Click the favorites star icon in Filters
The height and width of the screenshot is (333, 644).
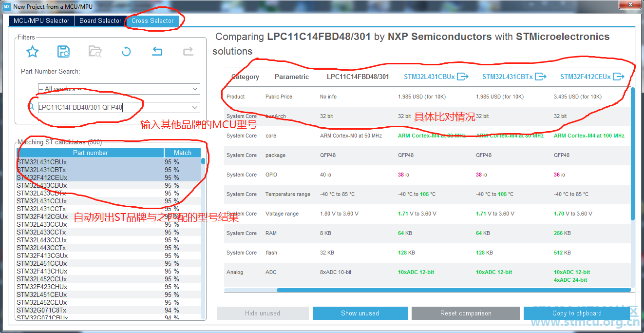(33, 51)
